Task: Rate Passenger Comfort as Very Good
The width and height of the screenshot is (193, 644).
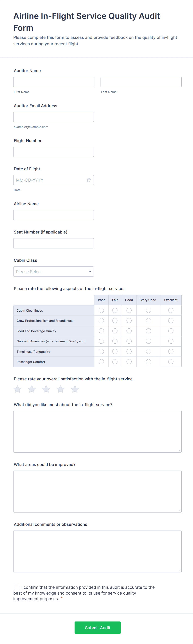Action: pos(148,362)
